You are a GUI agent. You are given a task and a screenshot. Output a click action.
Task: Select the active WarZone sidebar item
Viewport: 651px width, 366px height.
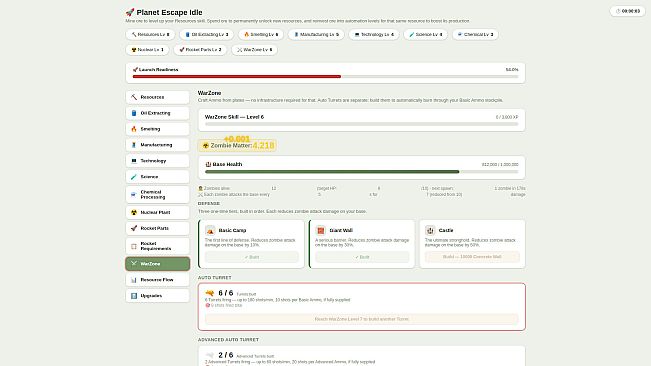157,264
